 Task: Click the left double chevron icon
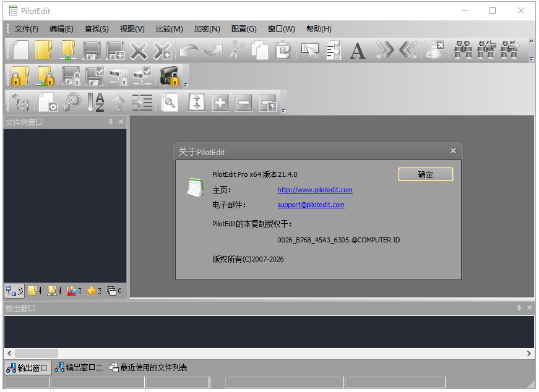tap(408, 50)
